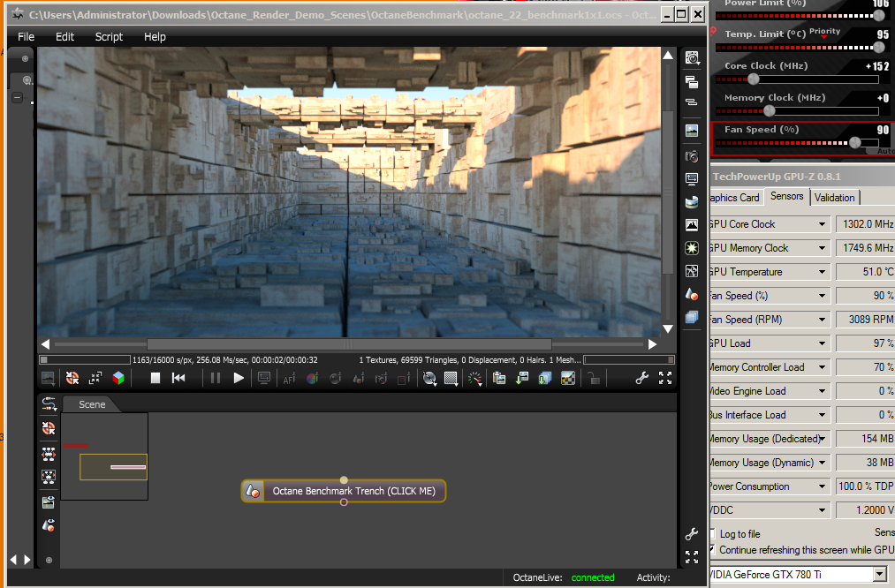Click the render viewport vertical scroll up arrow

coord(667,56)
